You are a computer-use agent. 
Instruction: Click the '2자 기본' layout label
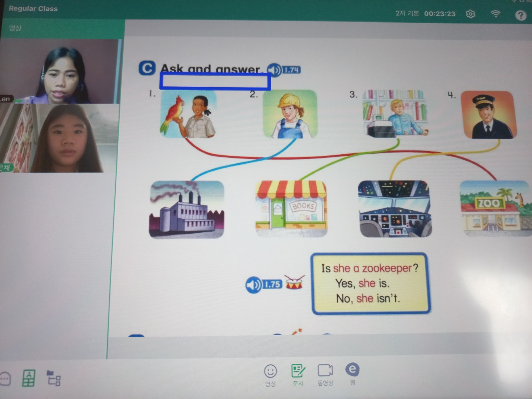coord(407,14)
